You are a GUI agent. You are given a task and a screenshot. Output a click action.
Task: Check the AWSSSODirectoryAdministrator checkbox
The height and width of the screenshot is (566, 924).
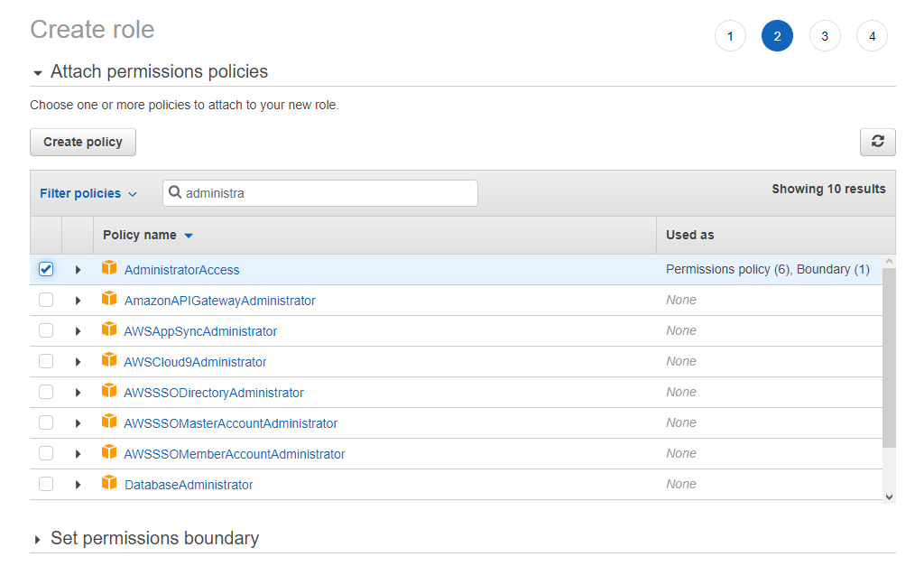[x=46, y=392]
